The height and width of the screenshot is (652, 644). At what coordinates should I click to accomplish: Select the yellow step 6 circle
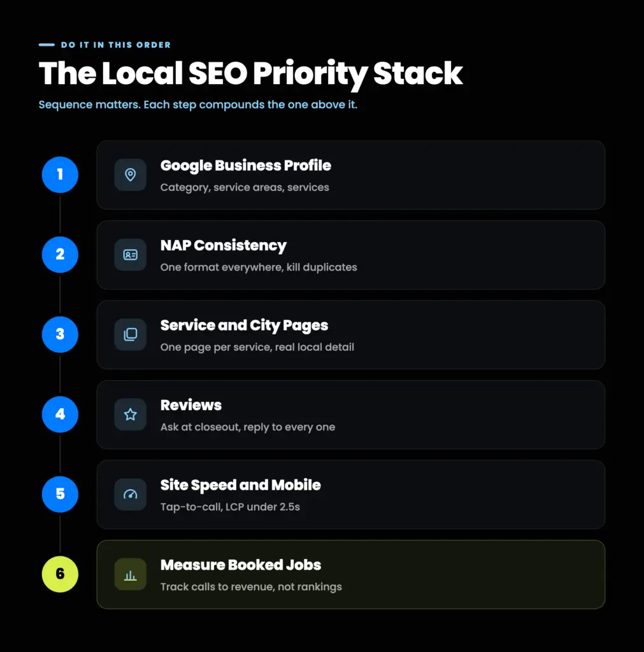60,574
